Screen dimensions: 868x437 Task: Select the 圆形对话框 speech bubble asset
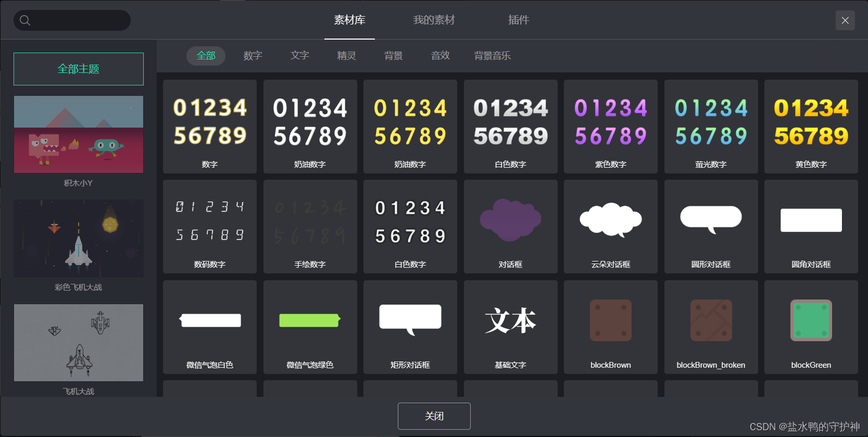click(x=711, y=227)
